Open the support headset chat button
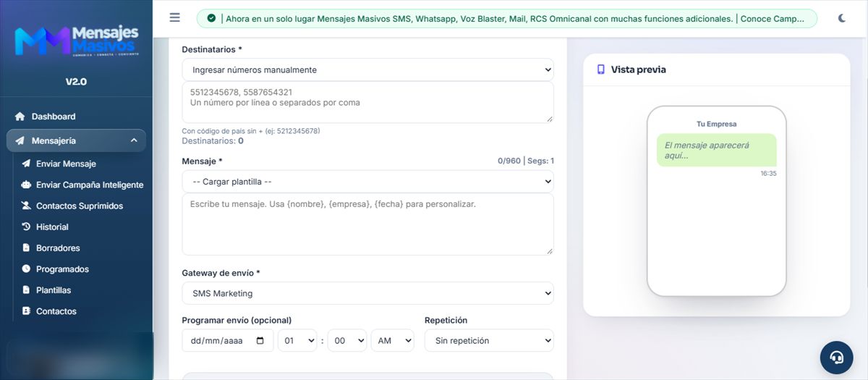868x380 pixels. point(837,357)
